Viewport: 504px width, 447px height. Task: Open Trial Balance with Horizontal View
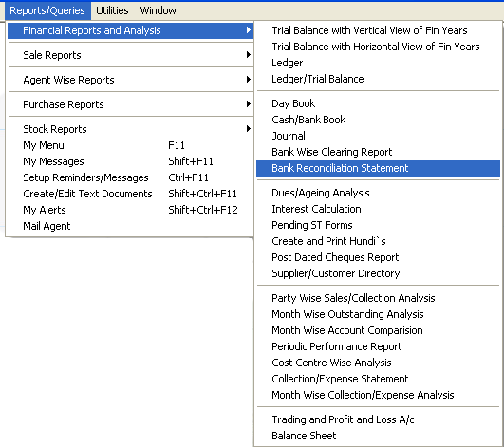(x=378, y=47)
